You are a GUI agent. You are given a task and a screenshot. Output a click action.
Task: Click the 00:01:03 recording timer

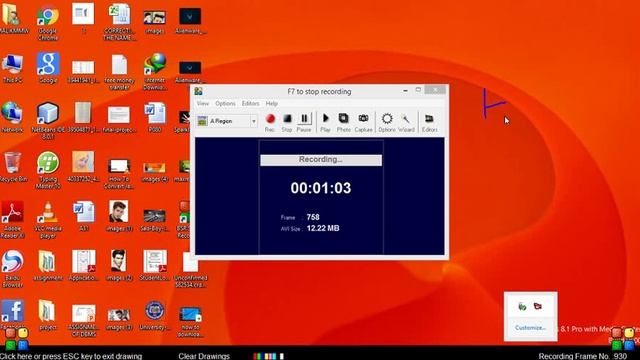click(321, 188)
